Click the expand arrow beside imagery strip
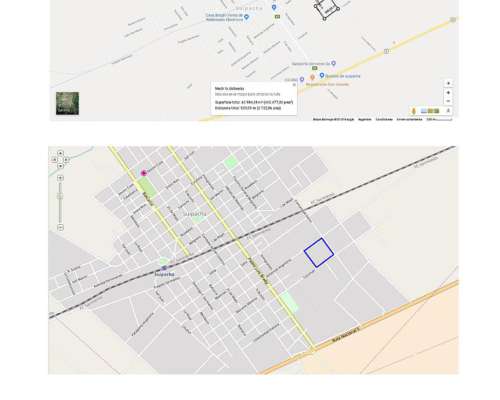Viewport: 500px width, 400px height. click(x=448, y=111)
